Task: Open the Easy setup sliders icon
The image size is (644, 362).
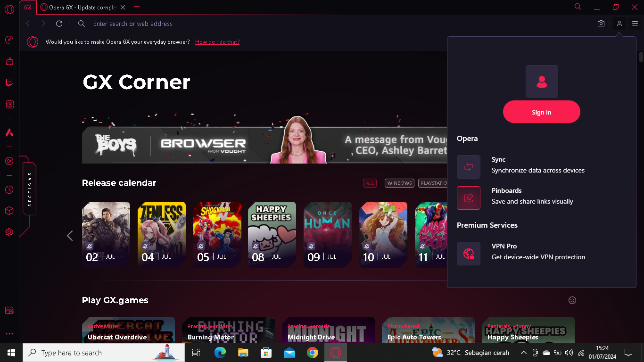Action: tap(635, 24)
